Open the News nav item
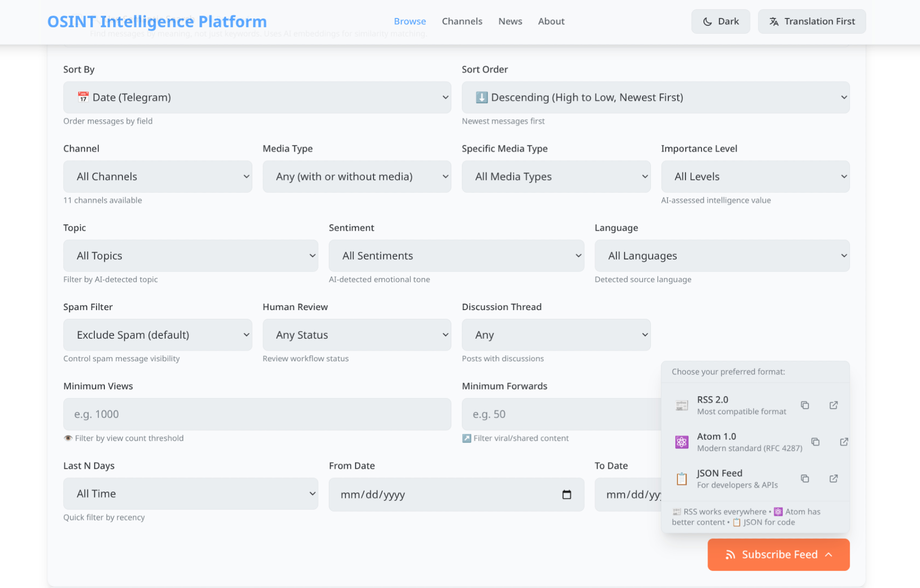 (x=510, y=21)
